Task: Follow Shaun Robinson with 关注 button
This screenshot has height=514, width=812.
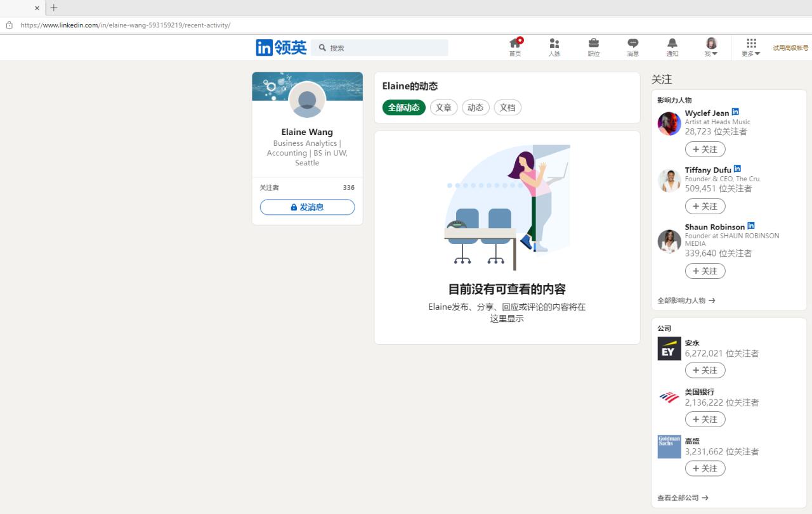Action: click(705, 271)
